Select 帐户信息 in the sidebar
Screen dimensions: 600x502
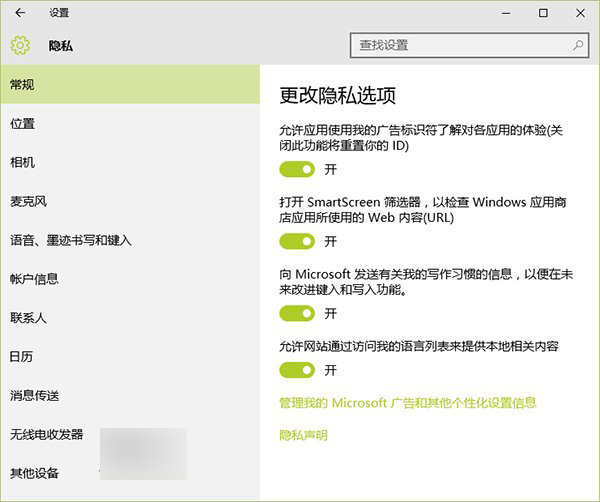click(x=34, y=279)
